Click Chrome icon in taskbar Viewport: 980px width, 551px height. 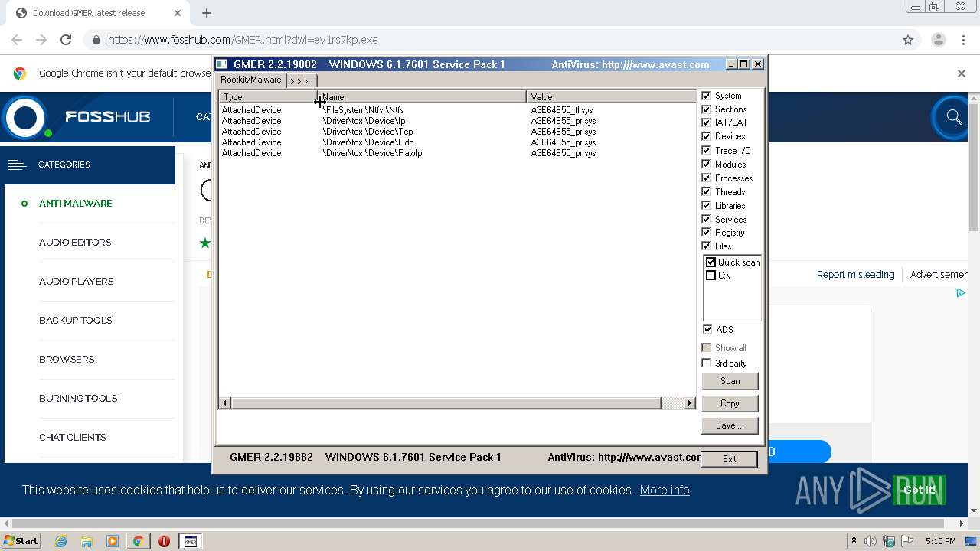point(138,541)
